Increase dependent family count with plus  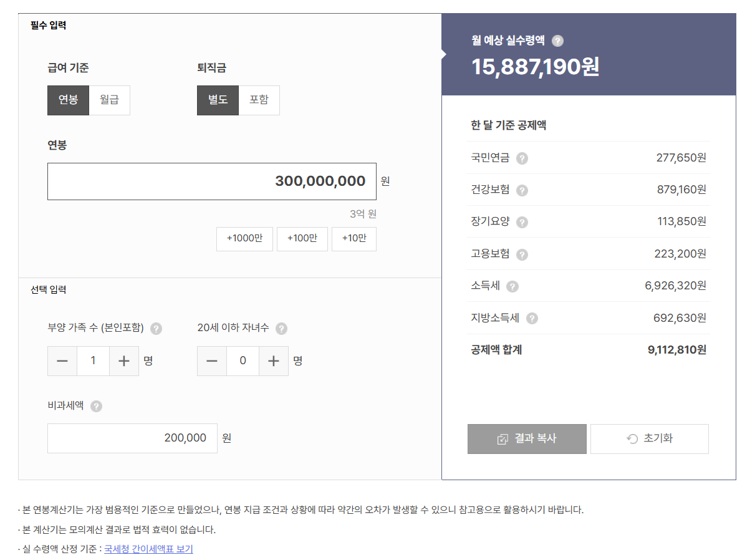click(124, 361)
